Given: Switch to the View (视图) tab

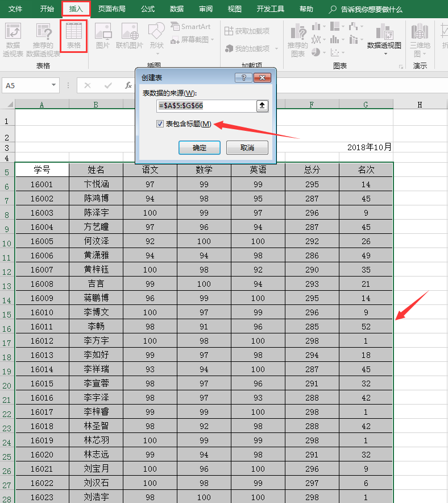Looking at the screenshot, I should pos(235,9).
